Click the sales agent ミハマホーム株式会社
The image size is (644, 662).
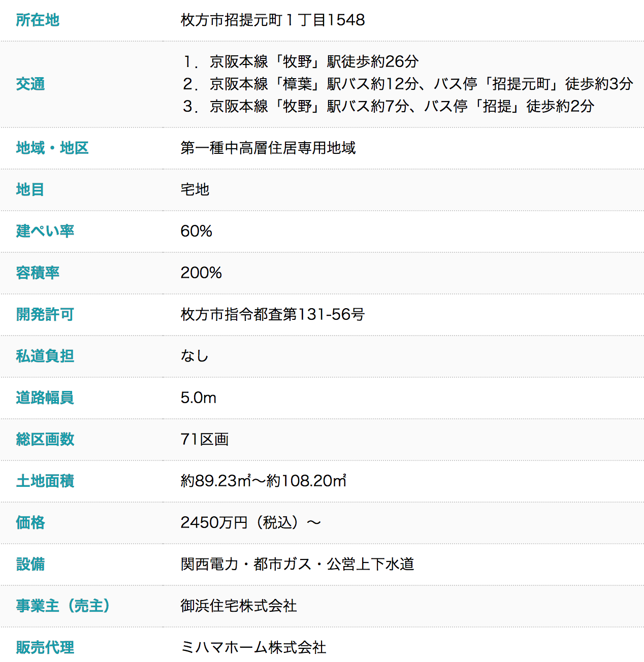coord(253,647)
